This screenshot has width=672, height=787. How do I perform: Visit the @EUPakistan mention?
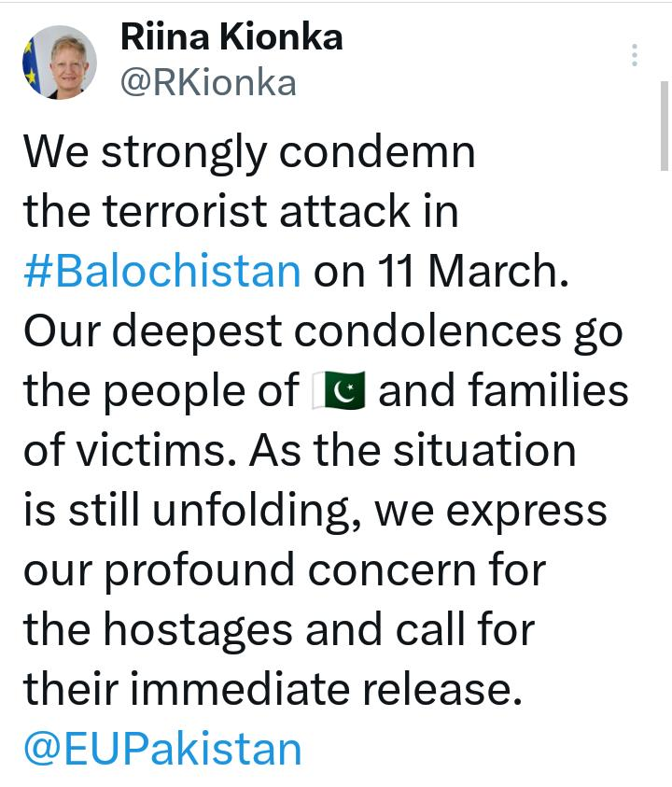tap(162, 750)
